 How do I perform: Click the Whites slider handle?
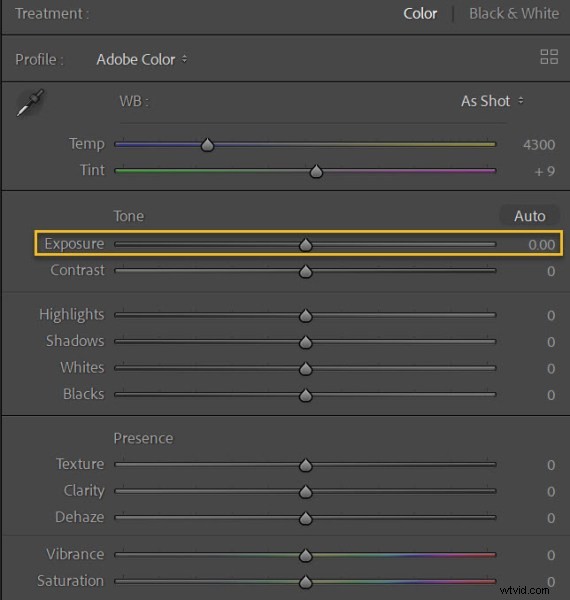click(x=306, y=368)
